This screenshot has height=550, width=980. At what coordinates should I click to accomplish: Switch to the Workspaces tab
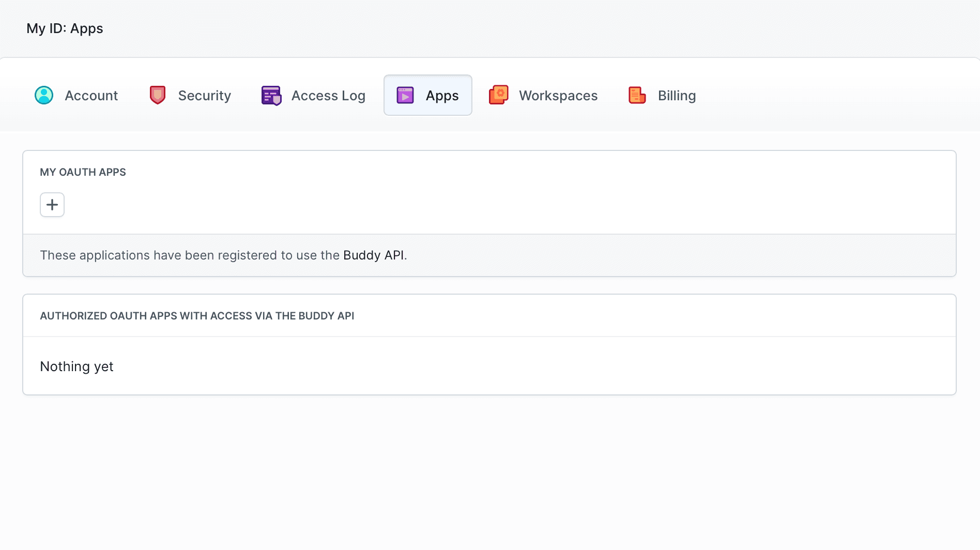558,95
